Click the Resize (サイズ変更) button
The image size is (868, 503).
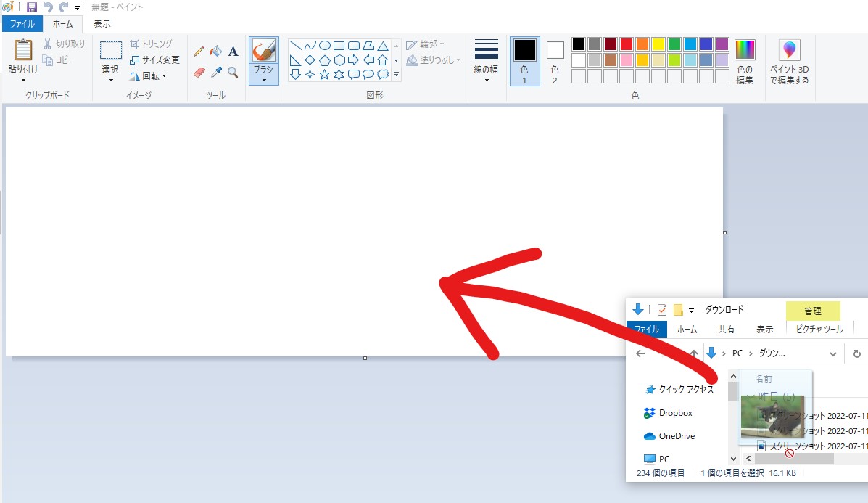(x=154, y=60)
